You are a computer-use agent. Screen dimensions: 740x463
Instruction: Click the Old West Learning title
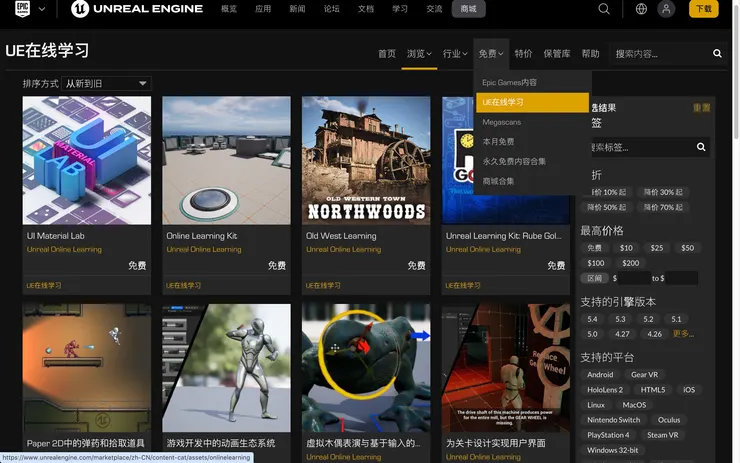[x=341, y=236]
